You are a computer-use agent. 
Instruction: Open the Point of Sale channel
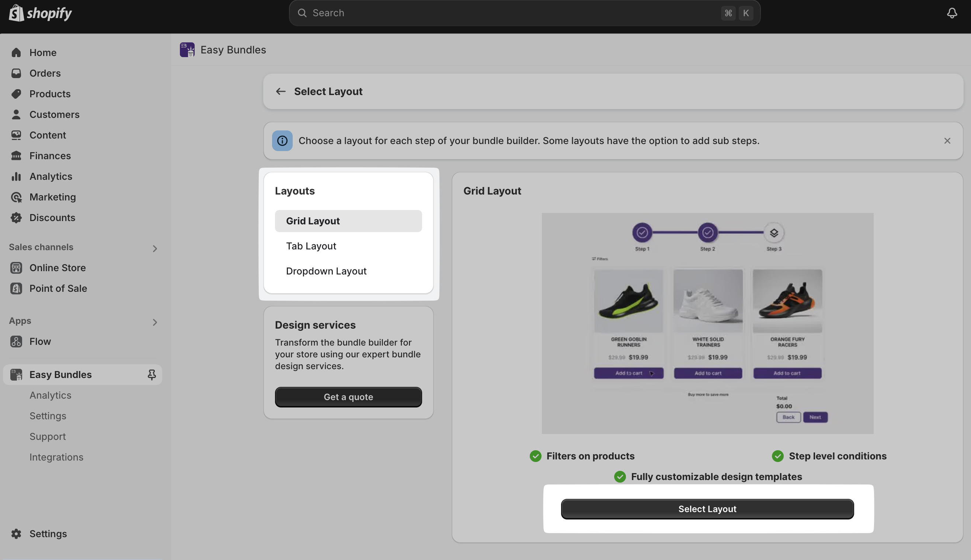tap(58, 288)
